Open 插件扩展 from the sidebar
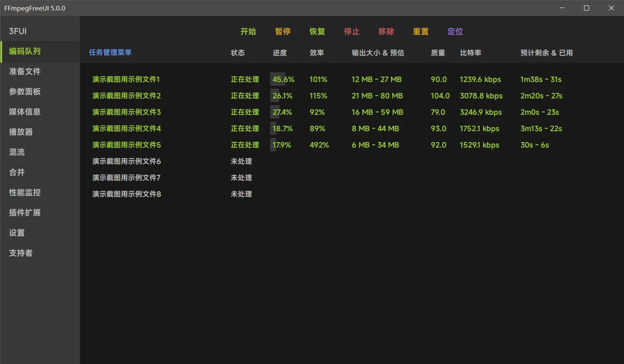624x364 pixels. click(x=25, y=213)
